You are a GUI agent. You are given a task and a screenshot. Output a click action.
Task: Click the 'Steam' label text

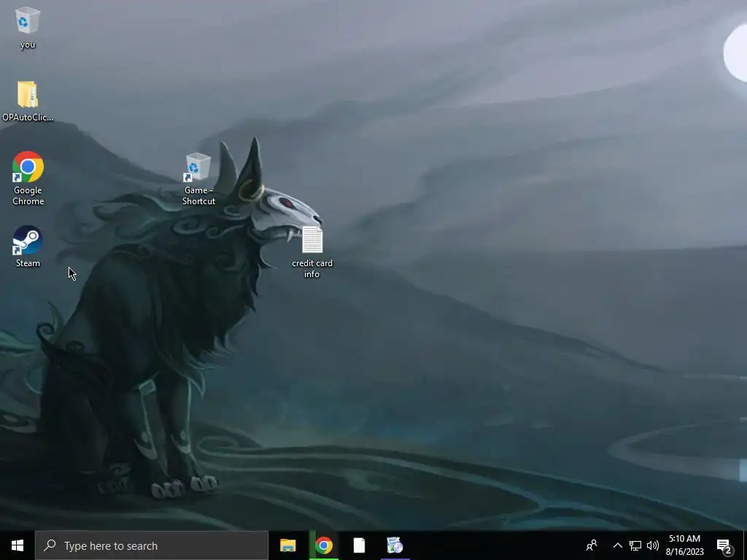point(28,263)
